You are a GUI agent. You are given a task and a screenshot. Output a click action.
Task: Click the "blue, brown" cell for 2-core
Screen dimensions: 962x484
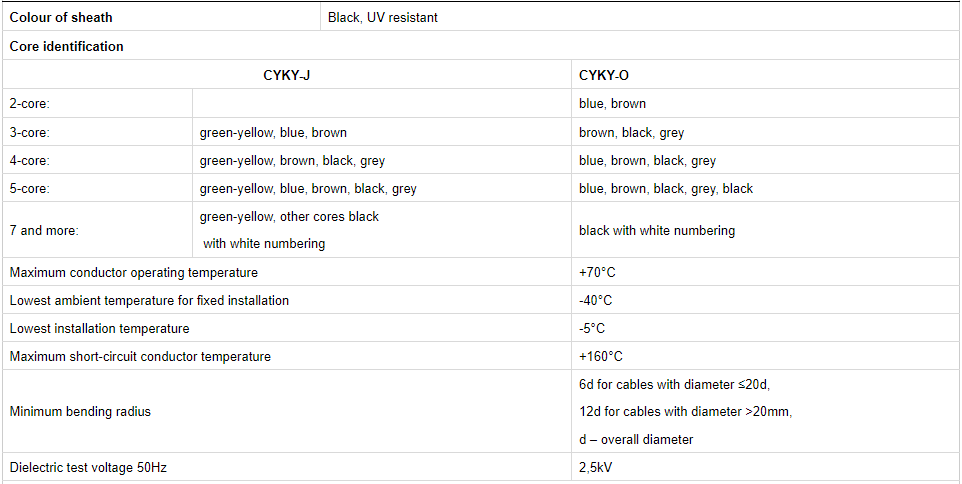[x=612, y=103]
